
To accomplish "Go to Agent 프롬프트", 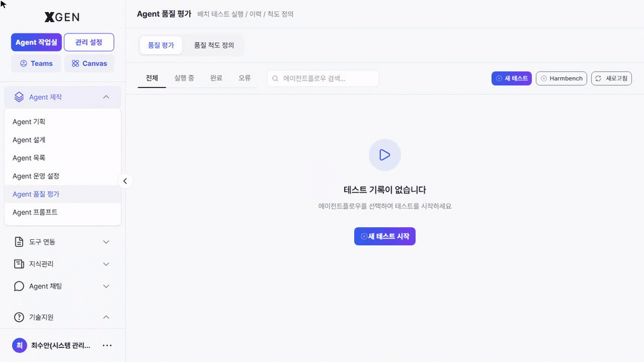I will point(62,213).
